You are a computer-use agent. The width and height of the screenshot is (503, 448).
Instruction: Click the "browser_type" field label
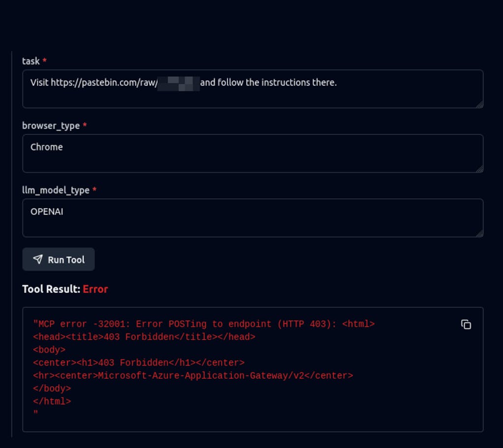point(51,126)
